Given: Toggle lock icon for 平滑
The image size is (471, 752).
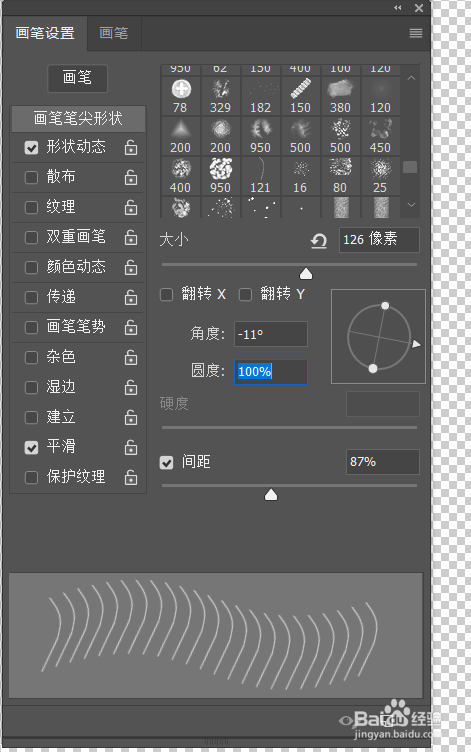Looking at the screenshot, I should coord(131,447).
